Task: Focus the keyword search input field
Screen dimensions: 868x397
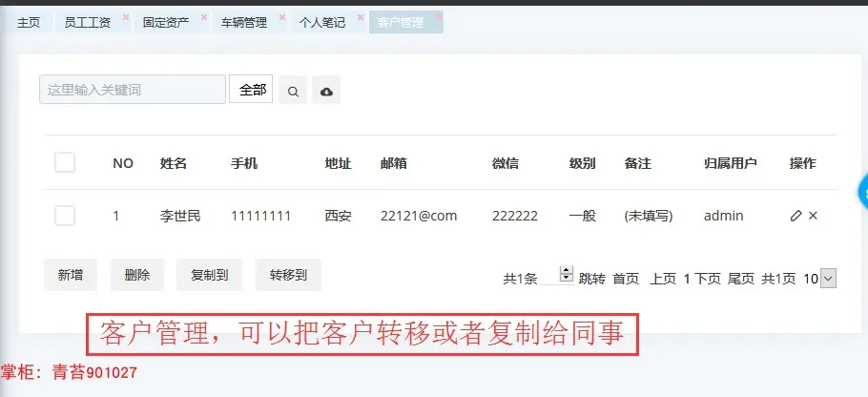Action: 133,90
